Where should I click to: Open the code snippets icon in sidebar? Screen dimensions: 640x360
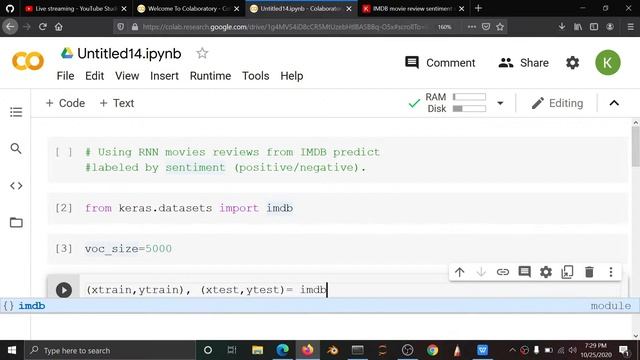point(16,186)
